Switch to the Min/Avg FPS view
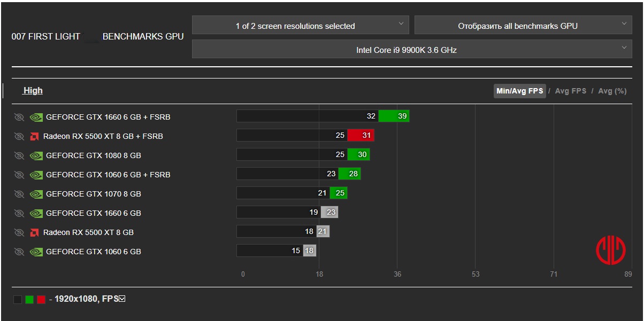 pos(519,91)
